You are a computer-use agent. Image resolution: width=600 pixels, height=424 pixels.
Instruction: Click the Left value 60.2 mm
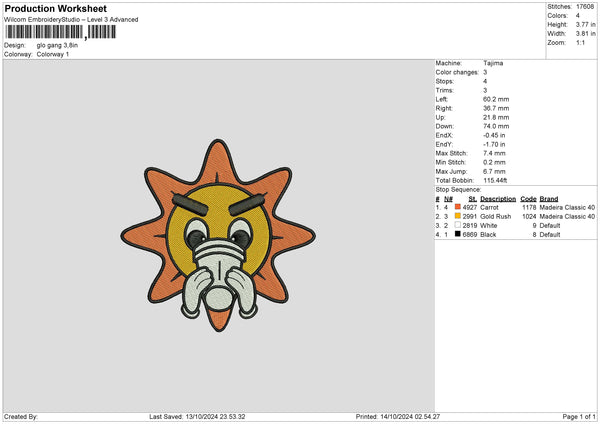point(496,99)
